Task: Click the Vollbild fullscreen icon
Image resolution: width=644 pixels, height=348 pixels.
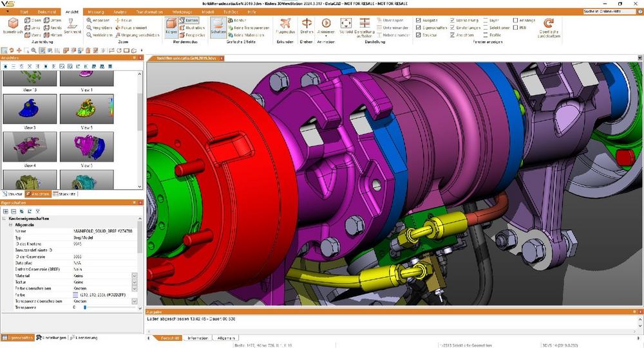Action: pyautogui.click(x=346, y=26)
